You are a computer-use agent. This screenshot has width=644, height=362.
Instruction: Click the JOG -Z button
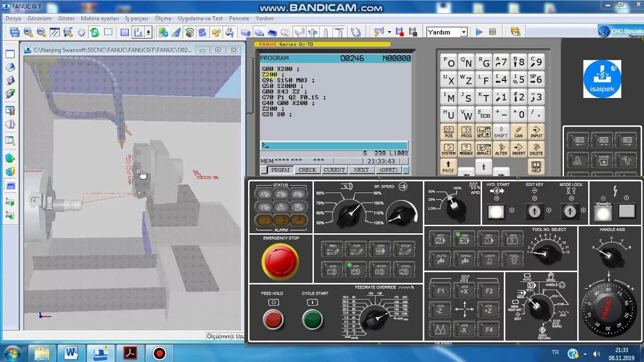coord(440,309)
